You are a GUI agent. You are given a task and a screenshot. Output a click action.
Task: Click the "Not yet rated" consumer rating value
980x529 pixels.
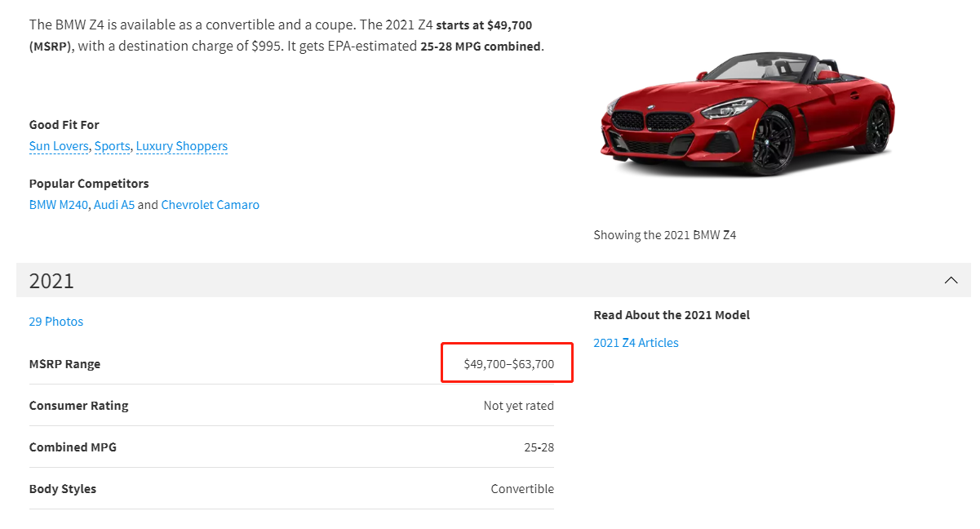(x=518, y=406)
